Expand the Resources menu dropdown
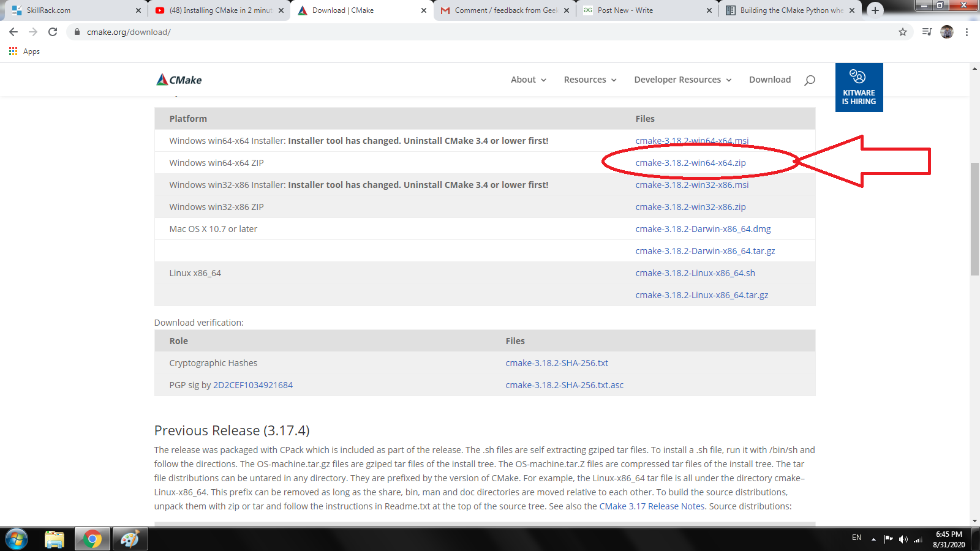The height and width of the screenshot is (551, 980). [x=590, y=80]
